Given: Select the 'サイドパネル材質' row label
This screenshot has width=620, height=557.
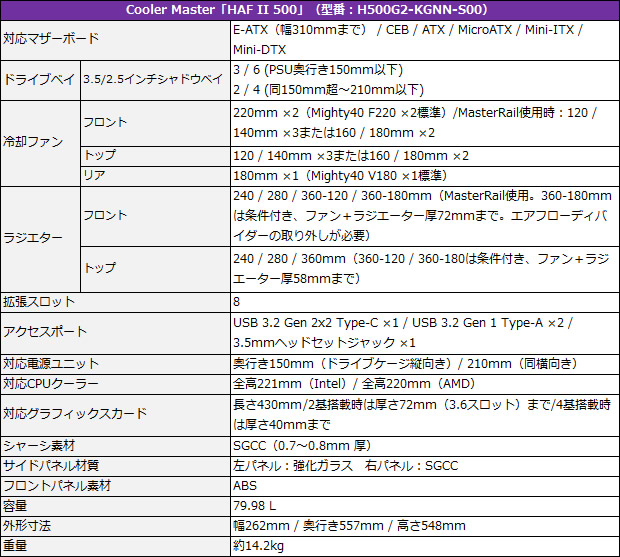Looking at the screenshot, I should (115, 466).
